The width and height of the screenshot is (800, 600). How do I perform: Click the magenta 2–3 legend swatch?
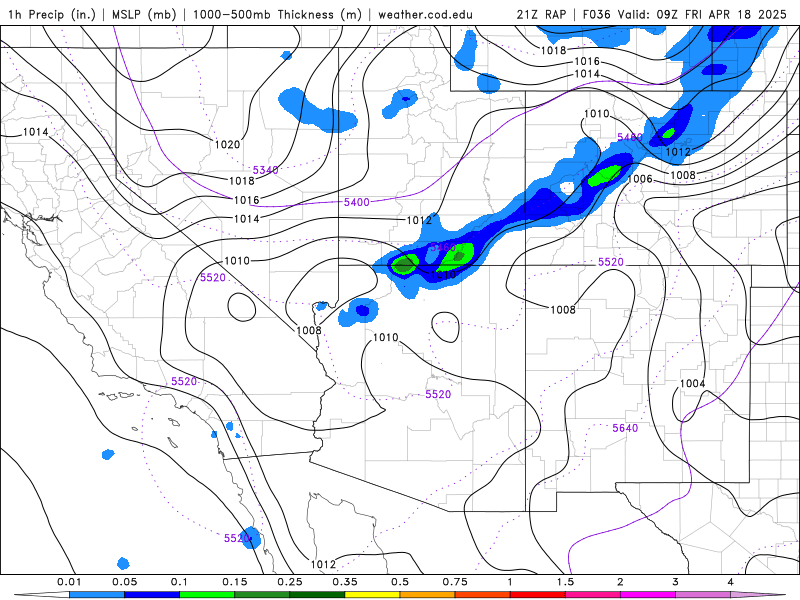[x=648, y=595]
